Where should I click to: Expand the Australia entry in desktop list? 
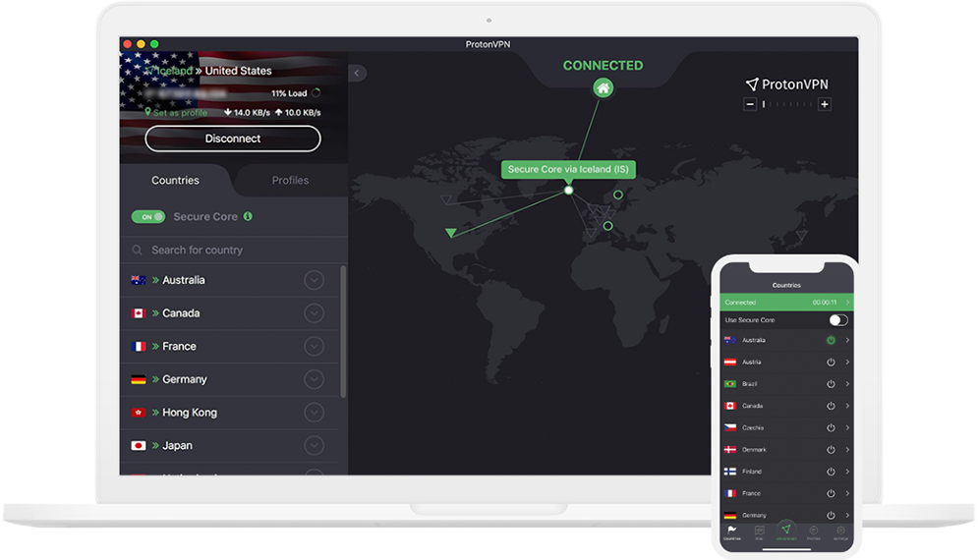[x=314, y=280]
